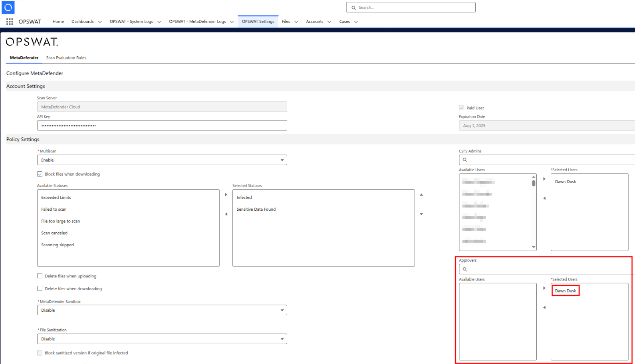
Task: Expand OPSWAT - System Logs chevron
Action: pyautogui.click(x=159, y=22)
